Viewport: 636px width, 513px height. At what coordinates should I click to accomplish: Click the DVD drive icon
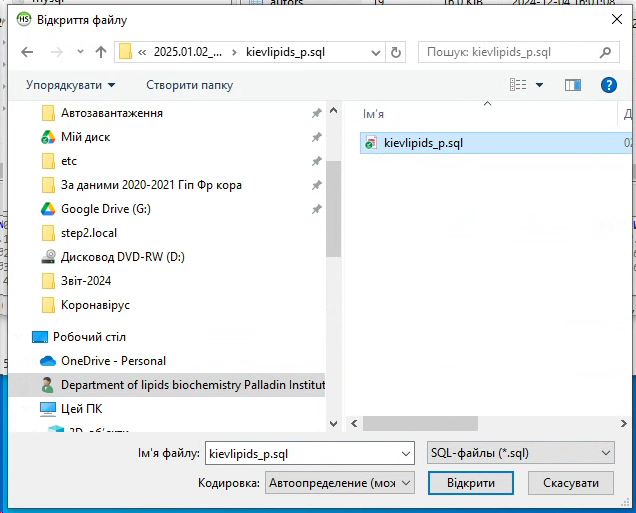[x=48, y=257]
